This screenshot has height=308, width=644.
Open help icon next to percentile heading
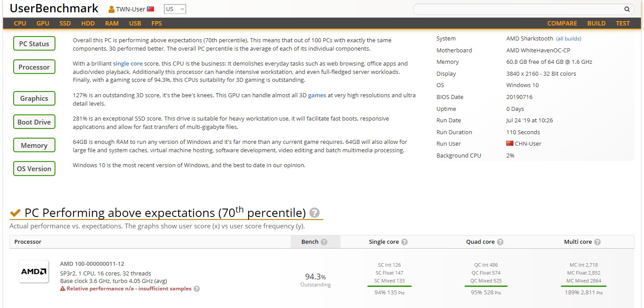(x=314, y=213)
